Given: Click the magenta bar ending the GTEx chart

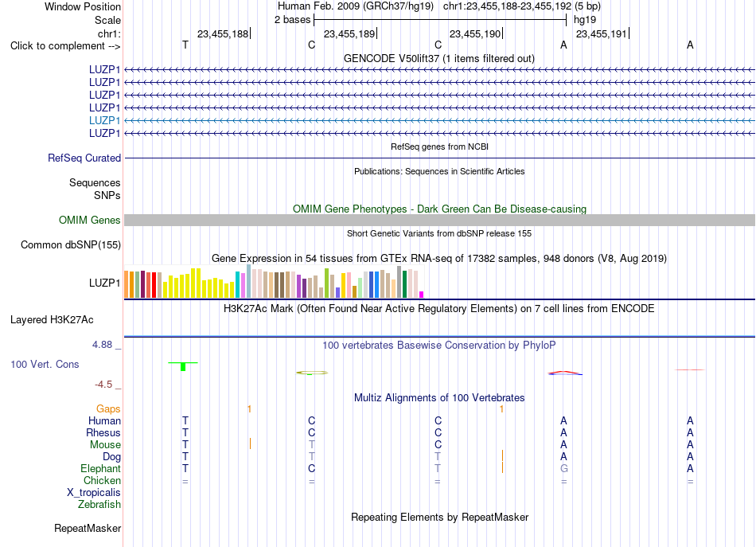Looking at the screenshot, I should [422, 295].
